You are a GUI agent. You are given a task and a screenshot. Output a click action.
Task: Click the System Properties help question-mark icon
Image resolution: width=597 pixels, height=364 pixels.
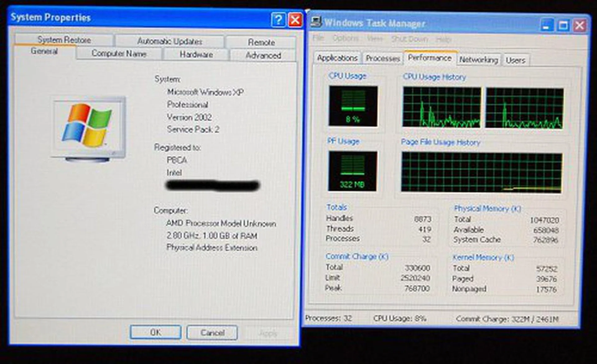[x=278, y=20]
